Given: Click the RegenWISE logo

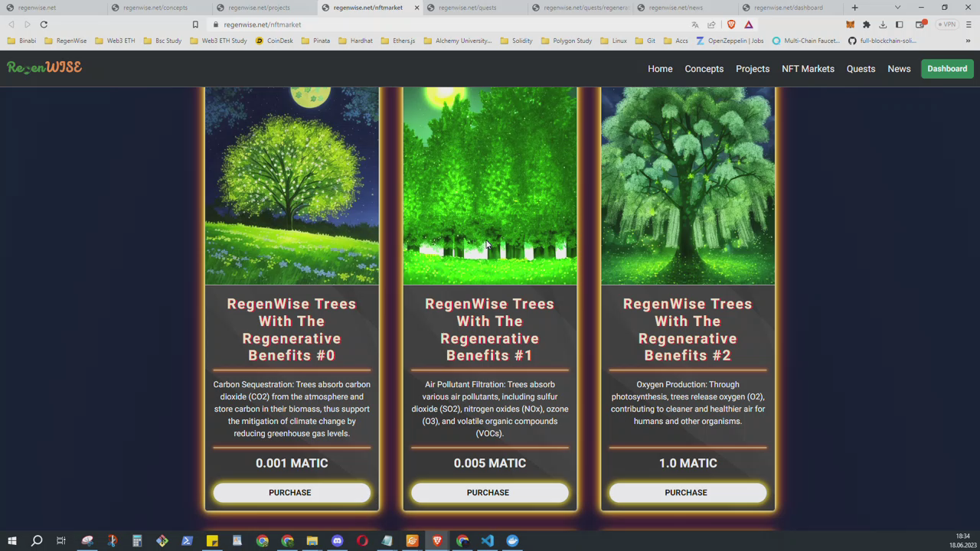Looking at the screenshot, I should pyautogui.click(x=44, y=67).
